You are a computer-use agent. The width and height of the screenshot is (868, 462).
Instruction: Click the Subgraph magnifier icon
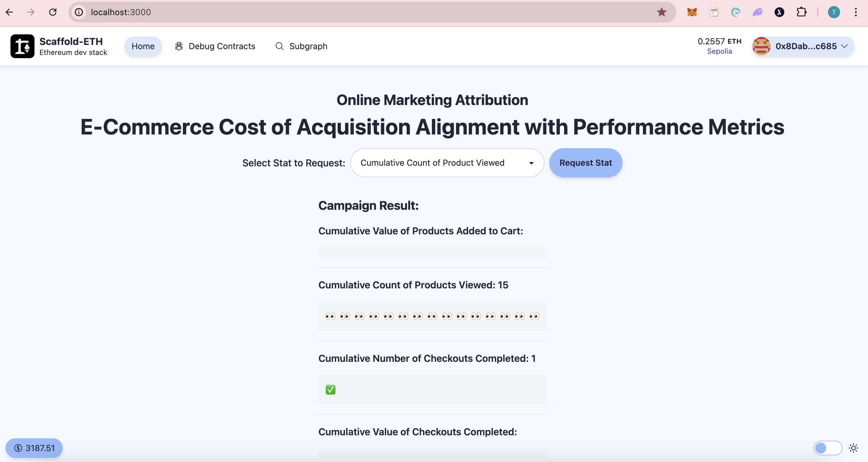(x=279, y=46)
